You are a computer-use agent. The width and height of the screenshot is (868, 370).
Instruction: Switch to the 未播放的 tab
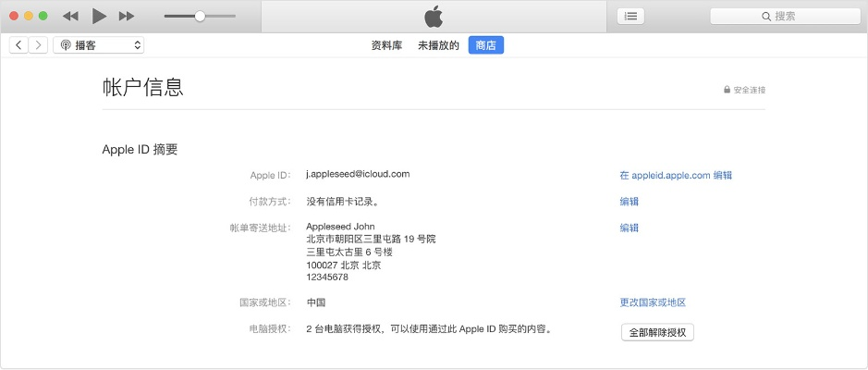(438, 45)
